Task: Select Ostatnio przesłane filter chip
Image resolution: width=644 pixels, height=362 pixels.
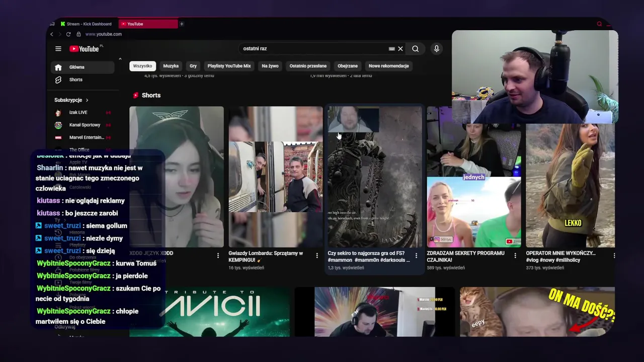Action: tap(308, 66)
